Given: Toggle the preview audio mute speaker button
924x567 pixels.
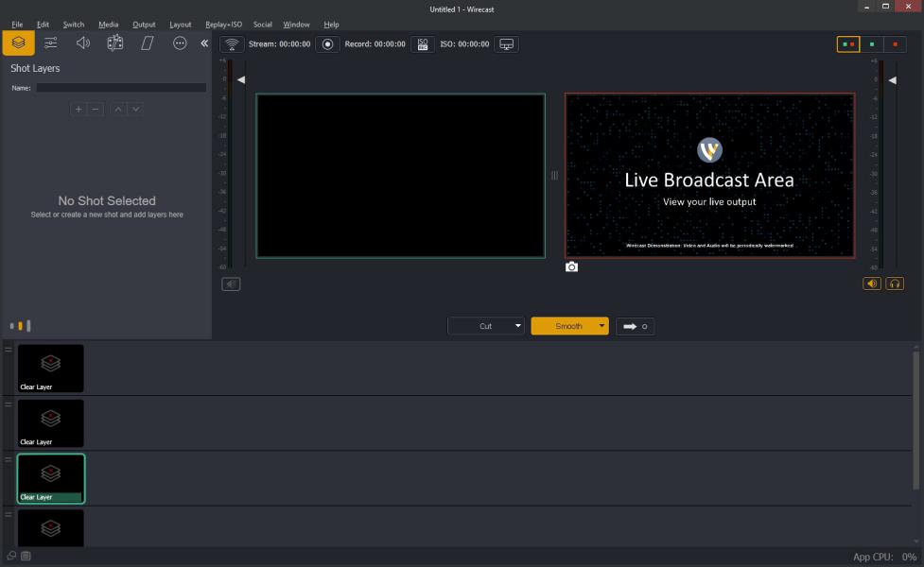Looking at the screenshot, I should click(231, 284).
